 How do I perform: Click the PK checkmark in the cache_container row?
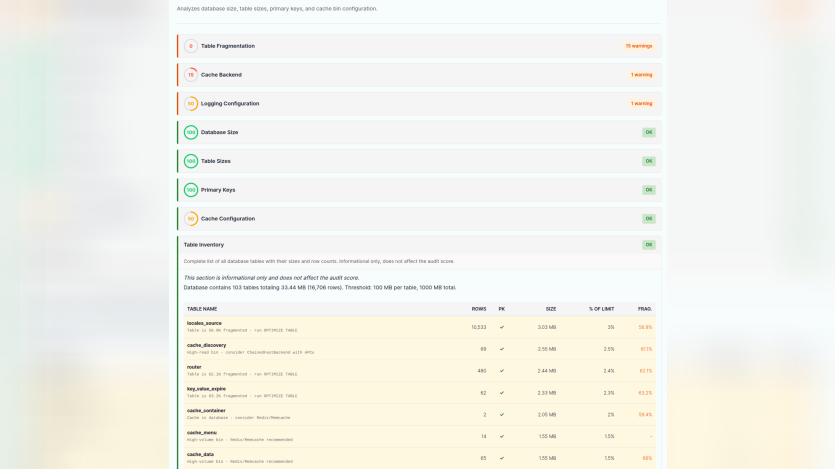(x=502, y=415)
